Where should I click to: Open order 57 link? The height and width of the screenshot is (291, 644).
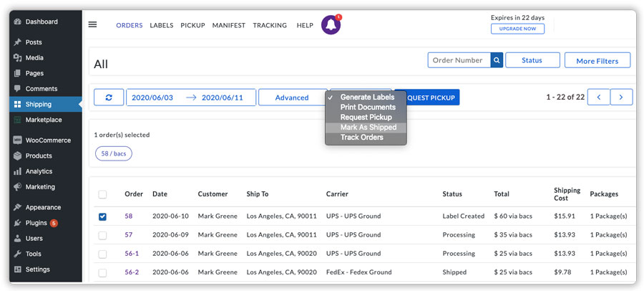point(129,234)
